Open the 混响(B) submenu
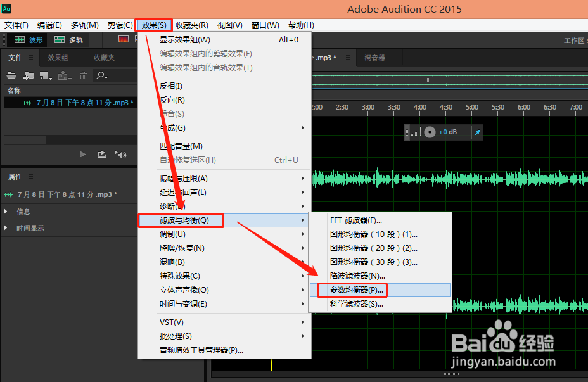 224,262
